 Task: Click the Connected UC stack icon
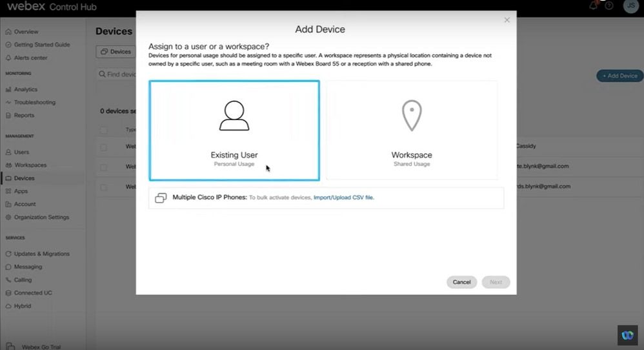(8, 293)
